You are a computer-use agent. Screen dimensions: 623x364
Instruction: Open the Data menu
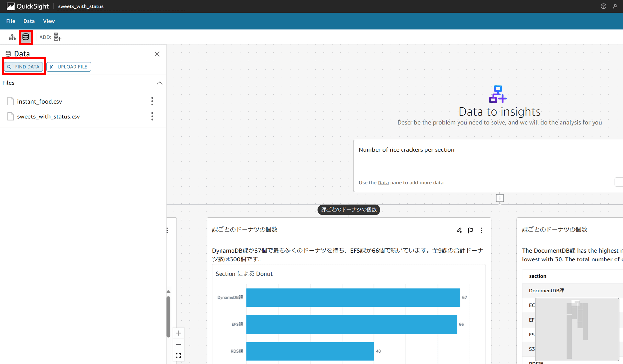click(29, 21)
